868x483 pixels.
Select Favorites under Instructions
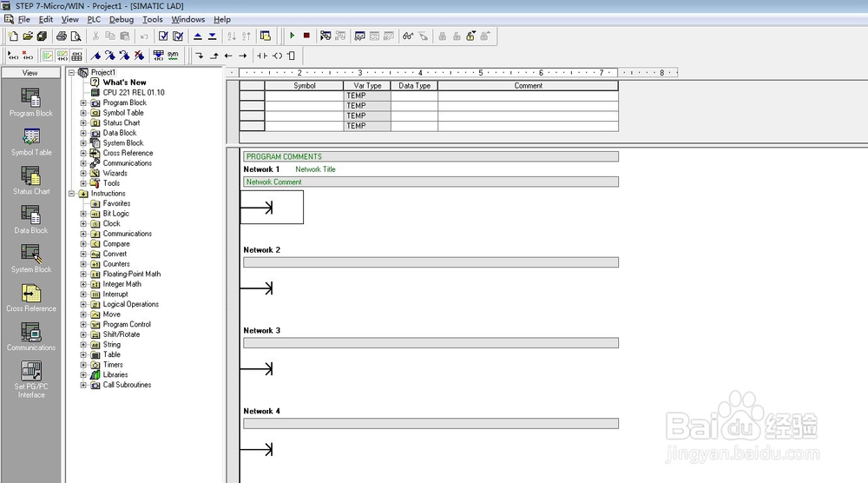pos(116,204)
